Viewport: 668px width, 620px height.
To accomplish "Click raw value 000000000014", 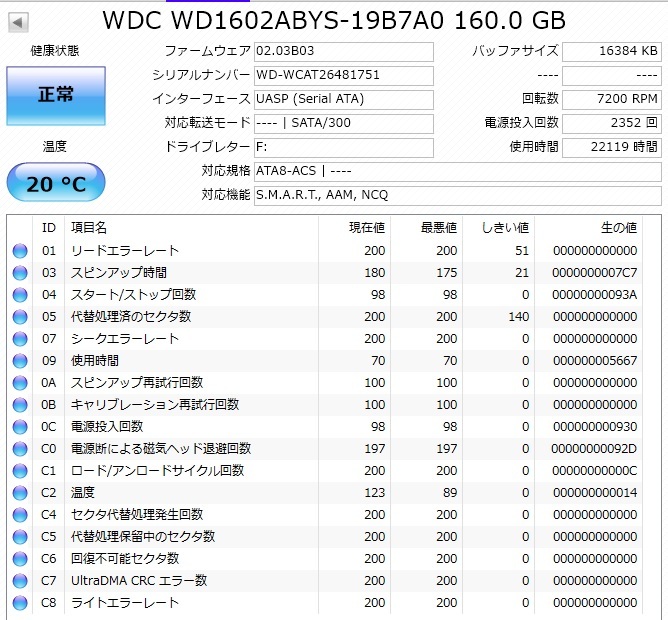I will click(595, 493).
